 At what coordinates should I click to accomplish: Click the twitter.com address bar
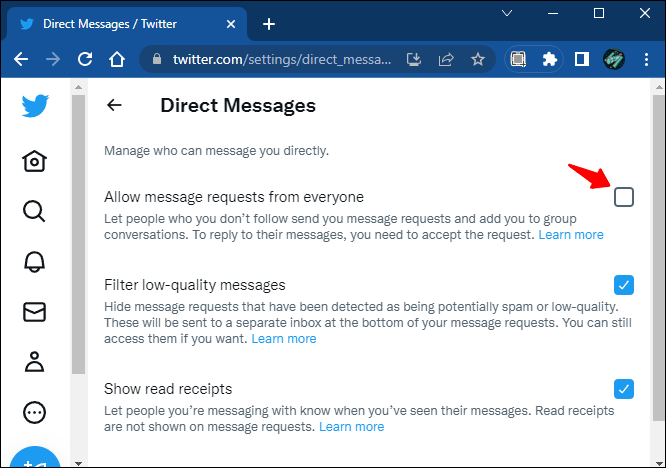click(x=282, y=59)
